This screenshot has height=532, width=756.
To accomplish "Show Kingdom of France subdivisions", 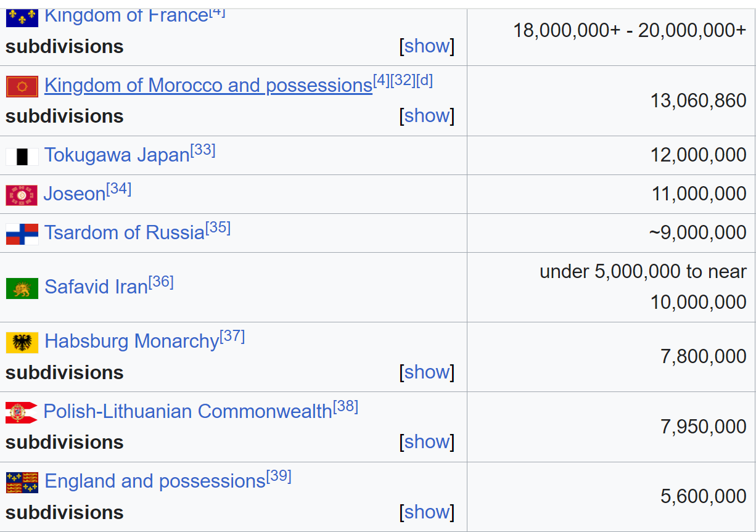I will pyautogui.click(x=427, y=46).
